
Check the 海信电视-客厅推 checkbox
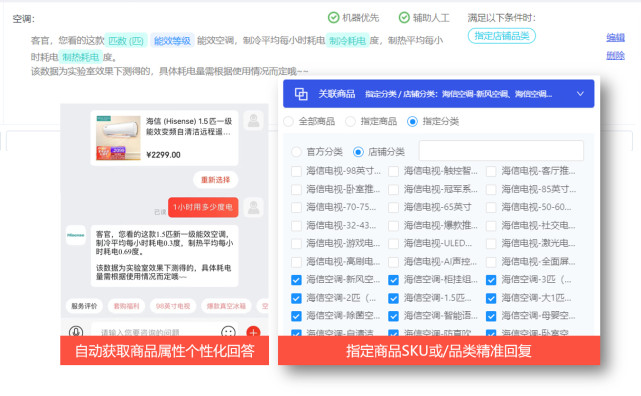491,171
